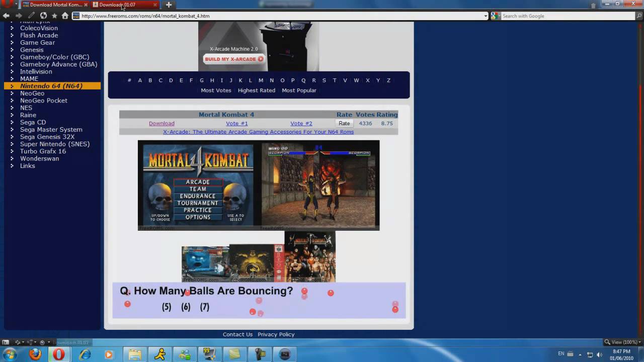Screen dimensions: 644x362
Task: Click the search magnifier button
Action: click(x=639, y=16)
